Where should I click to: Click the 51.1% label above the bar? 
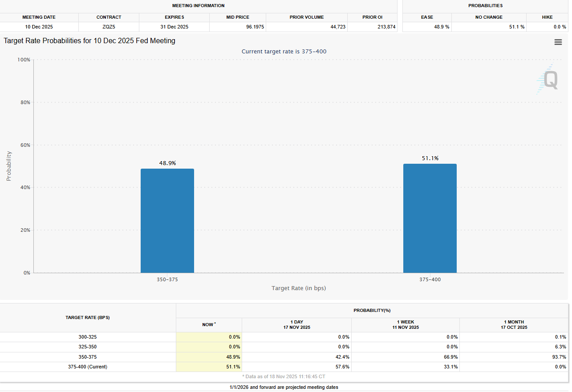(x=430, y=158)
